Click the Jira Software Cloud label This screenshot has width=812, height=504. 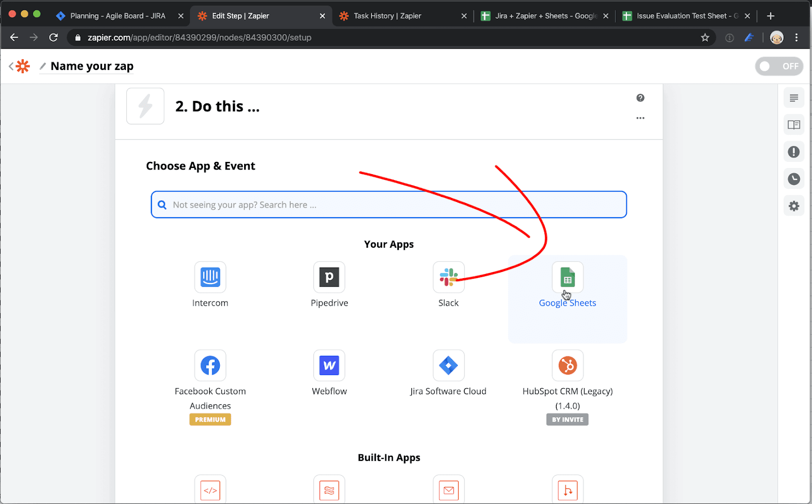(449, 391)
